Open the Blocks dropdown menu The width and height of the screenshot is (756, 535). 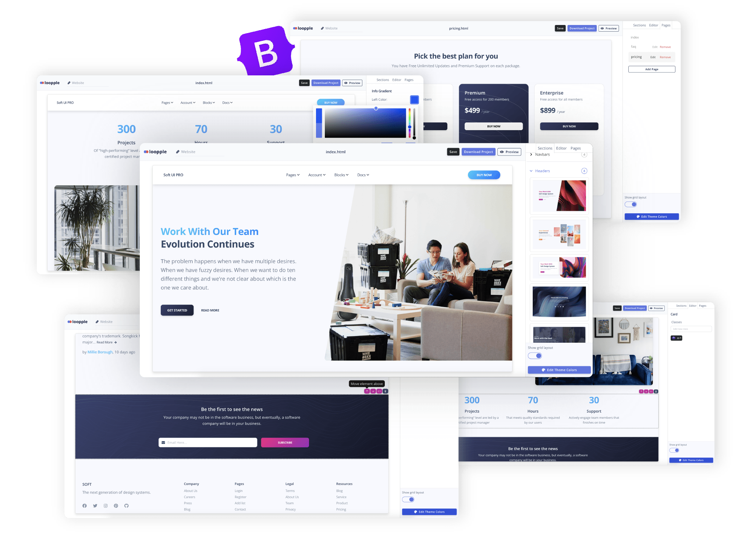point(341,174)
